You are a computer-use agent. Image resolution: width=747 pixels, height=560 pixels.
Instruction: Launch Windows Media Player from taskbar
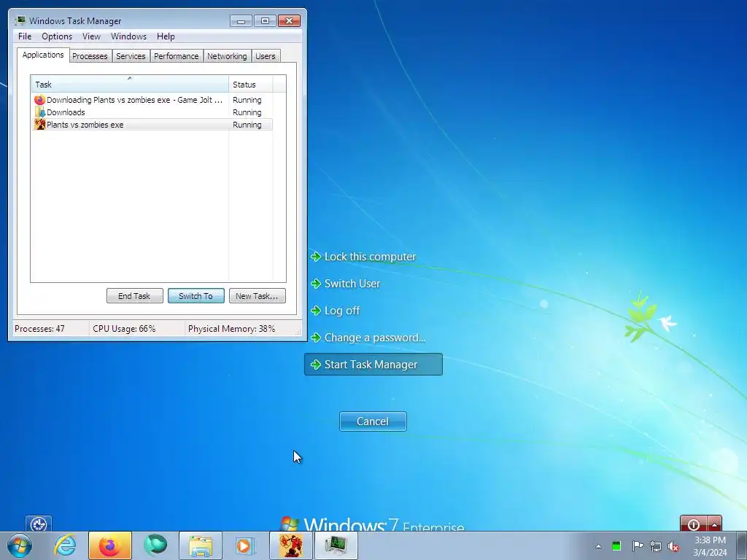pyautogui.click(x=246, y=545)
